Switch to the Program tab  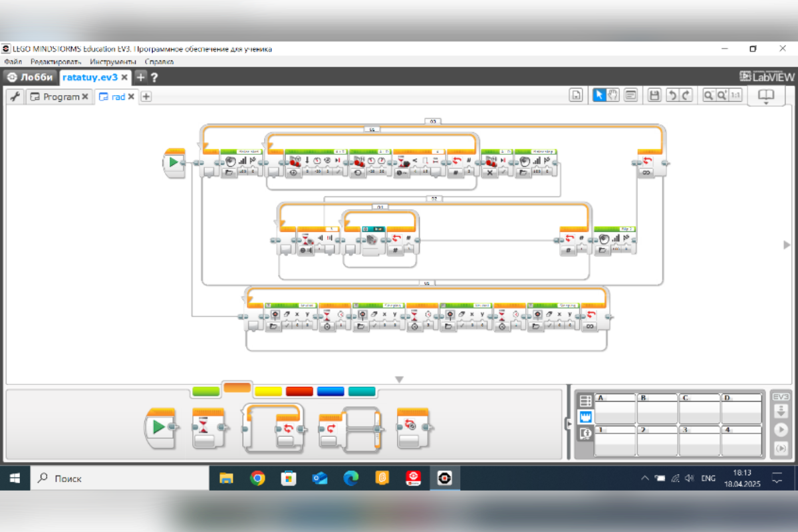[x=60, y=96]
